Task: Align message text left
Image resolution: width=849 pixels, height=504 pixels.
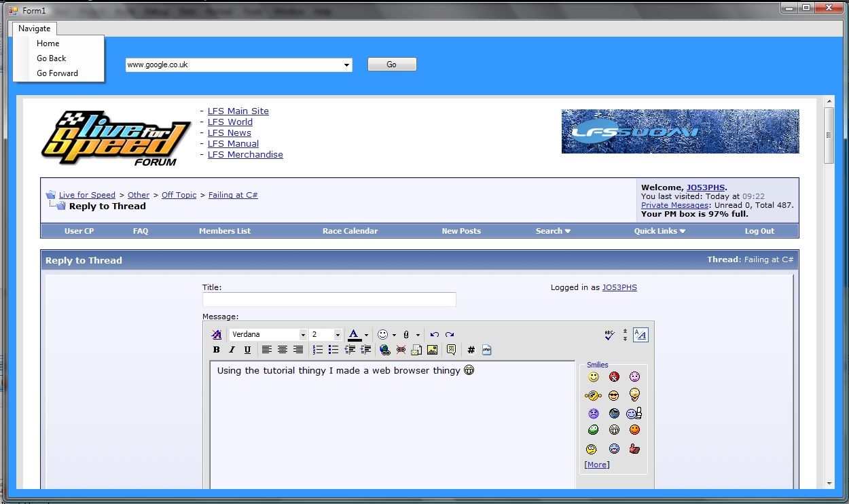Action: point(267,350)
